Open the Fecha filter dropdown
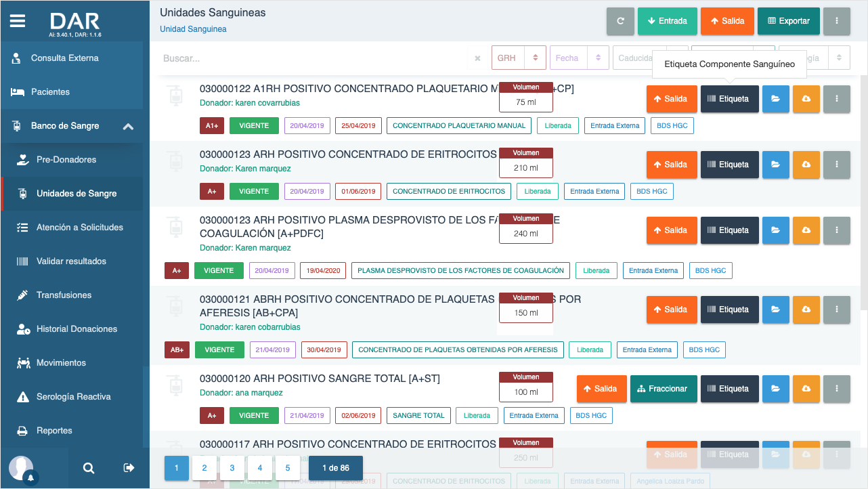The height and width of the screenshot is (489, 868). 580,58
